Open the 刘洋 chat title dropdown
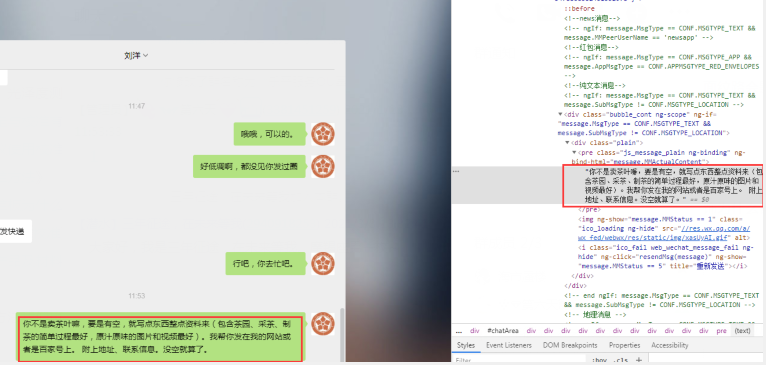The width and height of the screenshot is (766, 365). pyautogui.click(x=136, y=56)
